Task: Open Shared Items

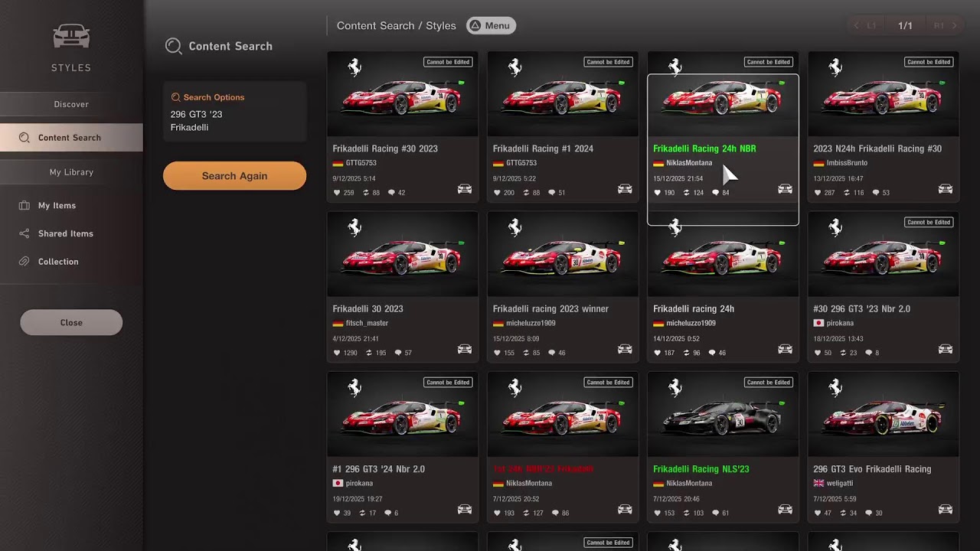Action: point(65,233)
